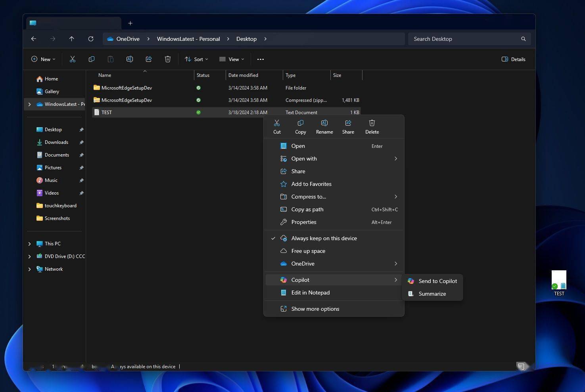Click the toolbar Paste icon
This screenshot has width=585, height=392.
[111, 59]
